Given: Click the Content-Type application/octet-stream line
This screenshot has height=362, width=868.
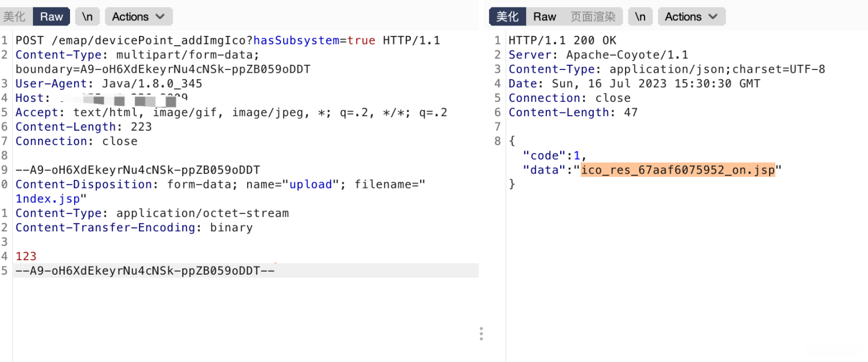Looking at the screenshot, I should [x=152, y=213].
